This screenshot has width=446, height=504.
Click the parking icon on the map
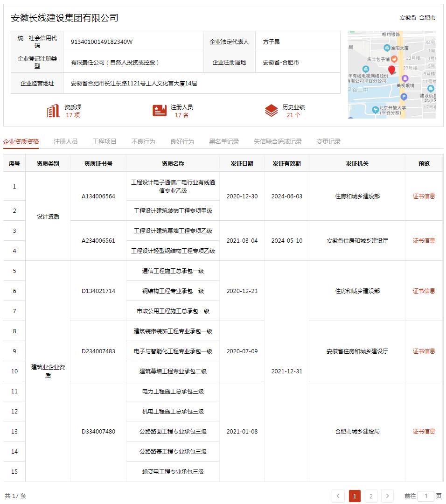pyautogui.click(x=404, y=97)
